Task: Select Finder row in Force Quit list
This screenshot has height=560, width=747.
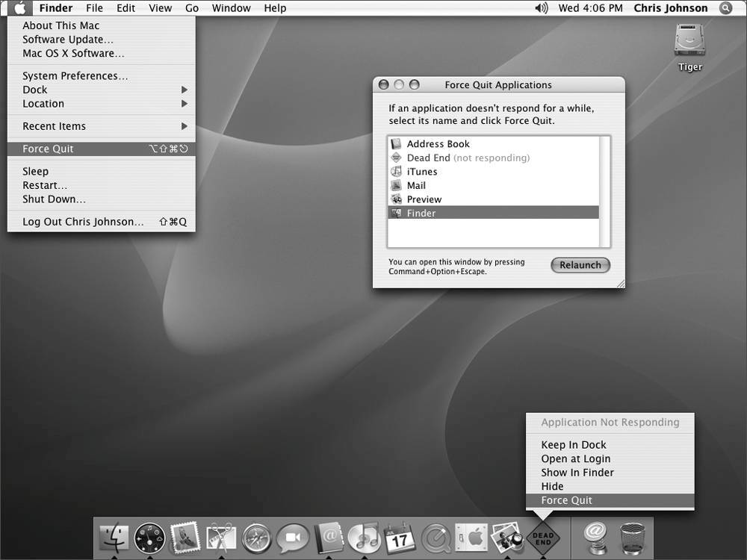Action: 494,213
